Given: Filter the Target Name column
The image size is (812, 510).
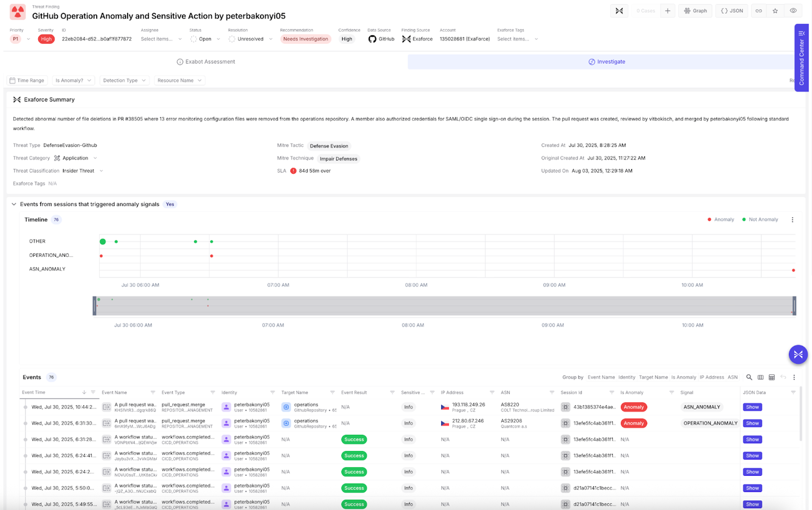Looking at the screenshot, I should tap(332, 393).
